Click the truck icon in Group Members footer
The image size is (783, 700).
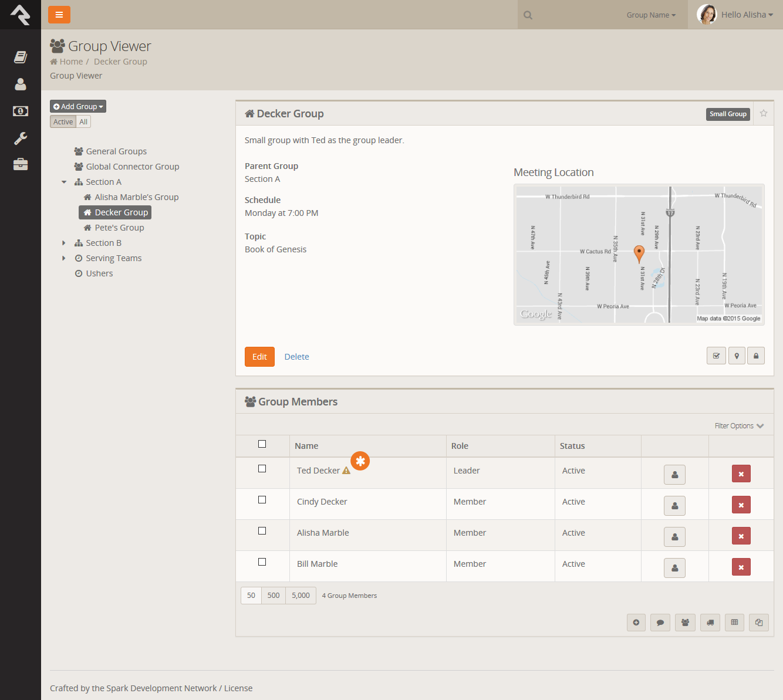coord(710,623)
